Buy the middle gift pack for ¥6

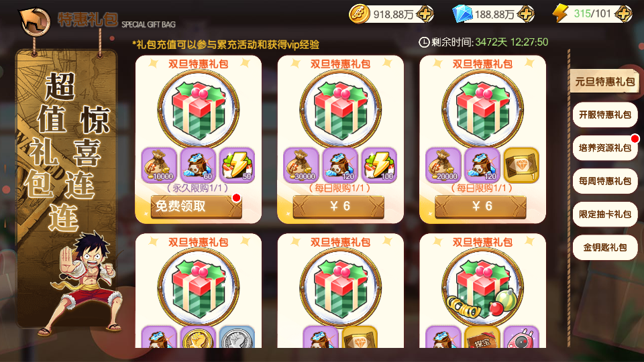tap(338, 206)
